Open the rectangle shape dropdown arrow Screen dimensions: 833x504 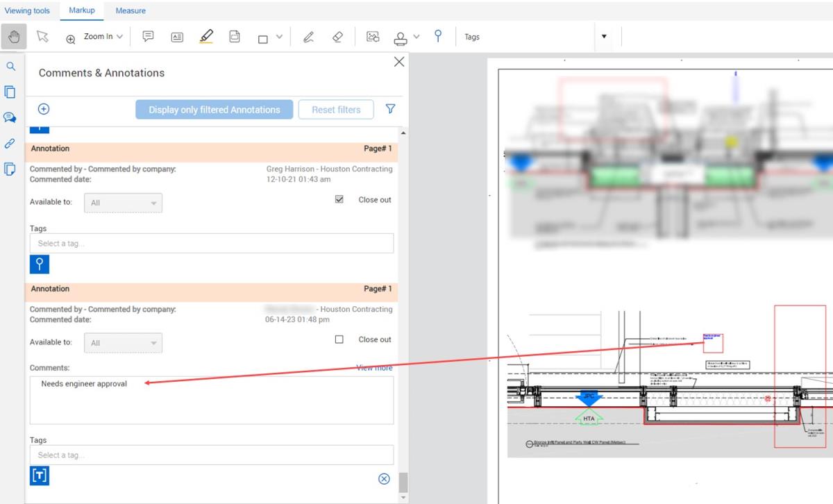pos(279,37)
